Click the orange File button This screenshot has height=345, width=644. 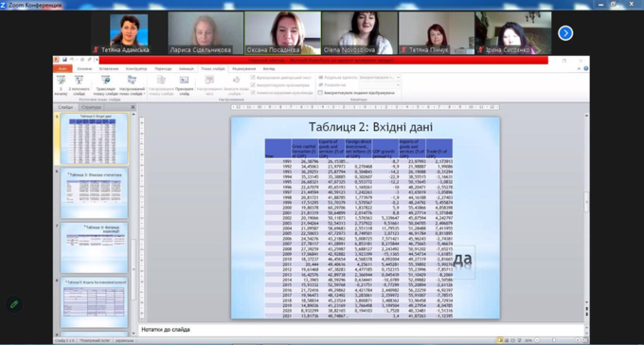click(63, 68)
